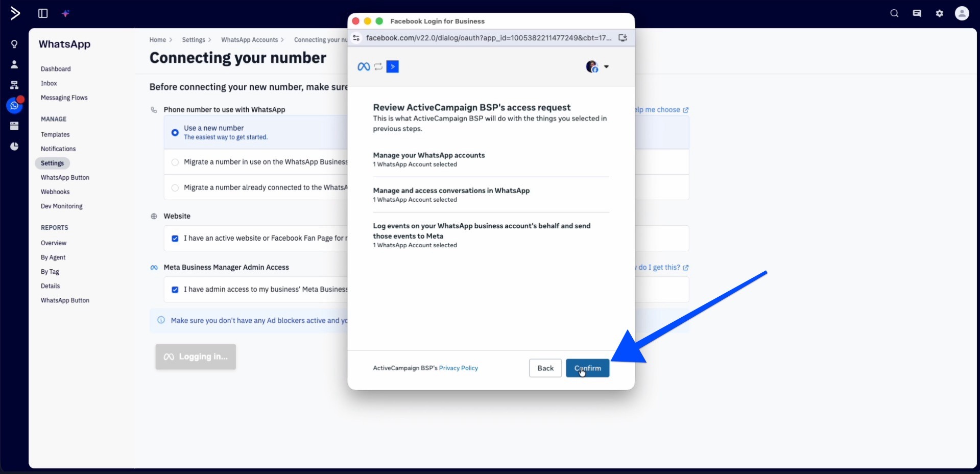Image resolution: width=980 pixels, height=474 pixels.
Task: Open the chat messages icon in top bar
Action: click(917, 13)
